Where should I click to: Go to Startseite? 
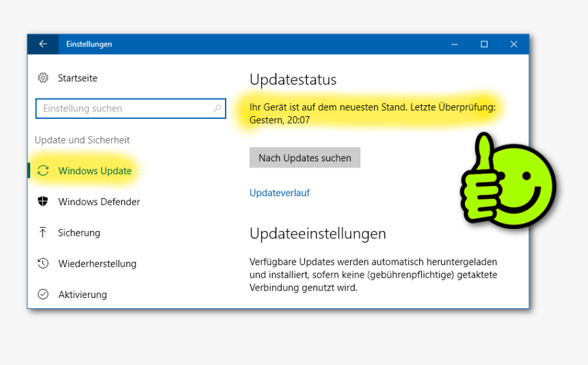click(x=77, y=78)
